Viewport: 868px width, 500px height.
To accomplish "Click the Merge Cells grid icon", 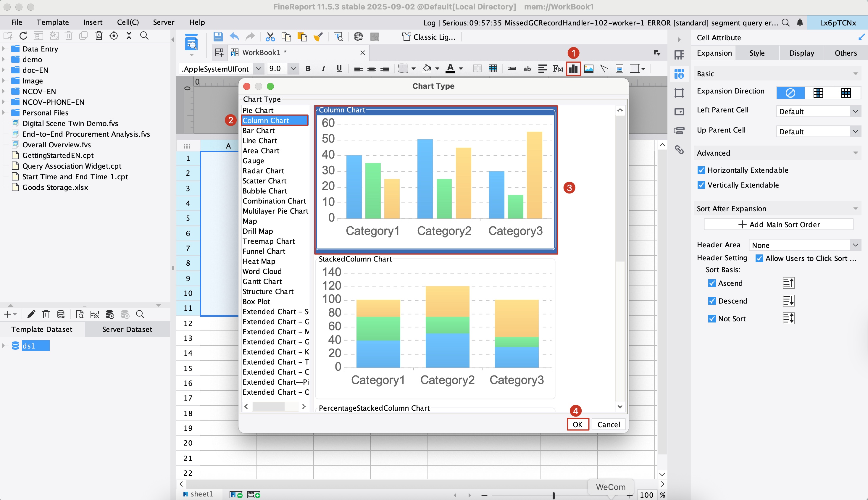I will pyautogui.click(x=493, y=69).
